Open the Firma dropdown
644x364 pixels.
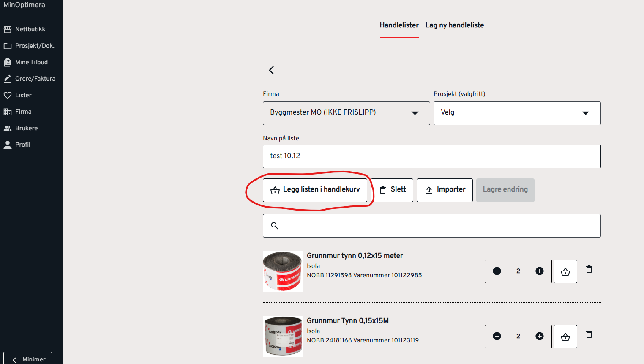tap(346, 113)
